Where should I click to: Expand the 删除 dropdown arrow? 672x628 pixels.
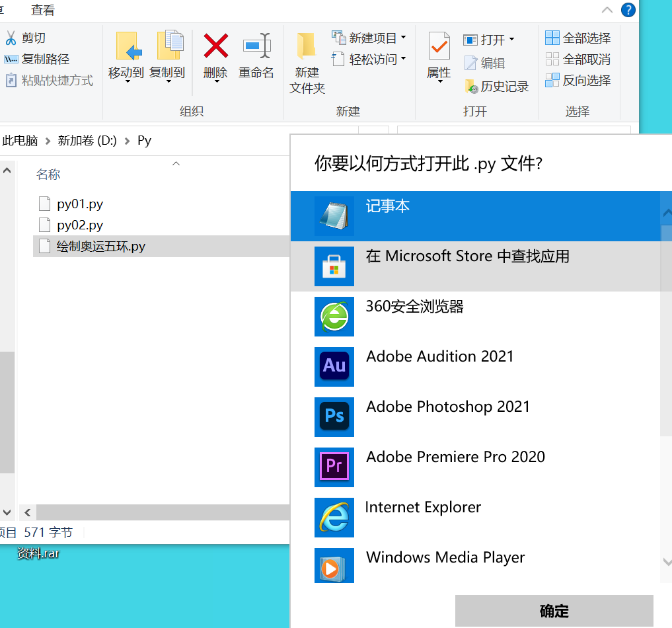click(x=217, y=81)
